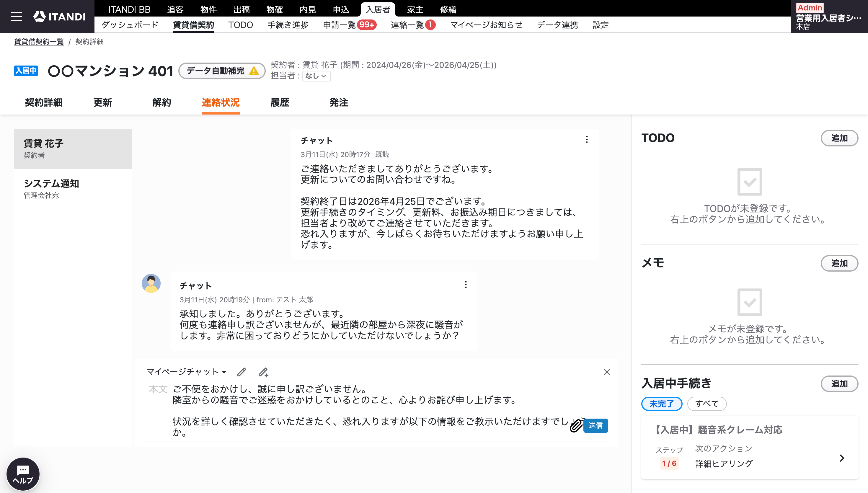
Task: Follow the 賃貸借契約一覧 breadcrumb link
Action: pyautogui.click(x=39, y=42)
